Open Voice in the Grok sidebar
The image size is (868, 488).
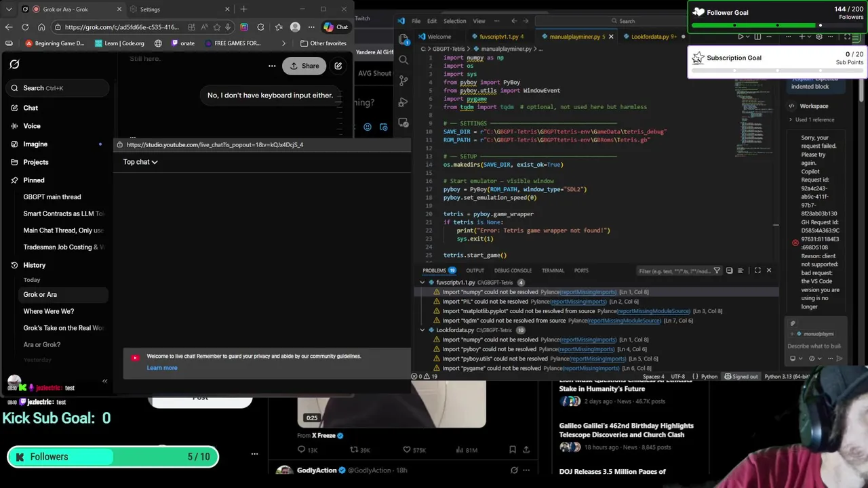click(x=32, y=126)
